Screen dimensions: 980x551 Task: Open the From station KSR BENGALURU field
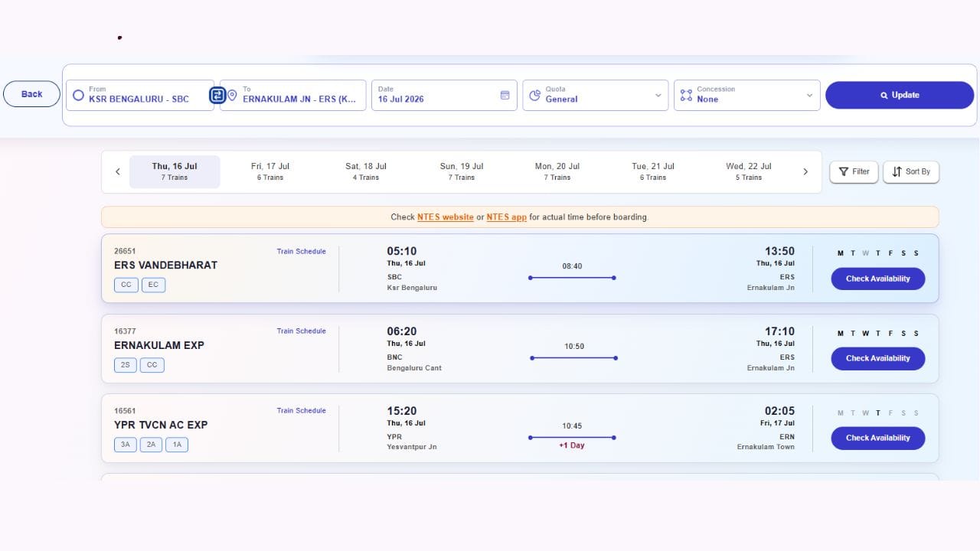(140, 95)
